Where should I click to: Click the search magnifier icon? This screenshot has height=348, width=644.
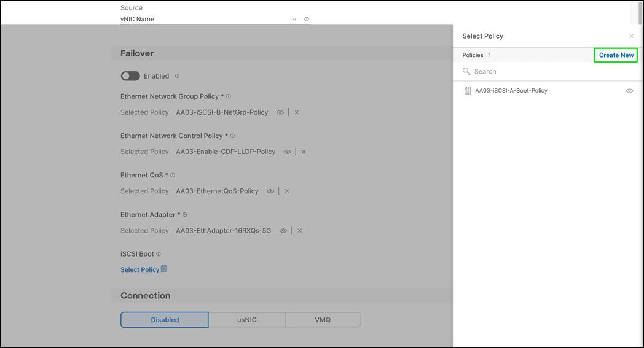click(x=466, y=71)
